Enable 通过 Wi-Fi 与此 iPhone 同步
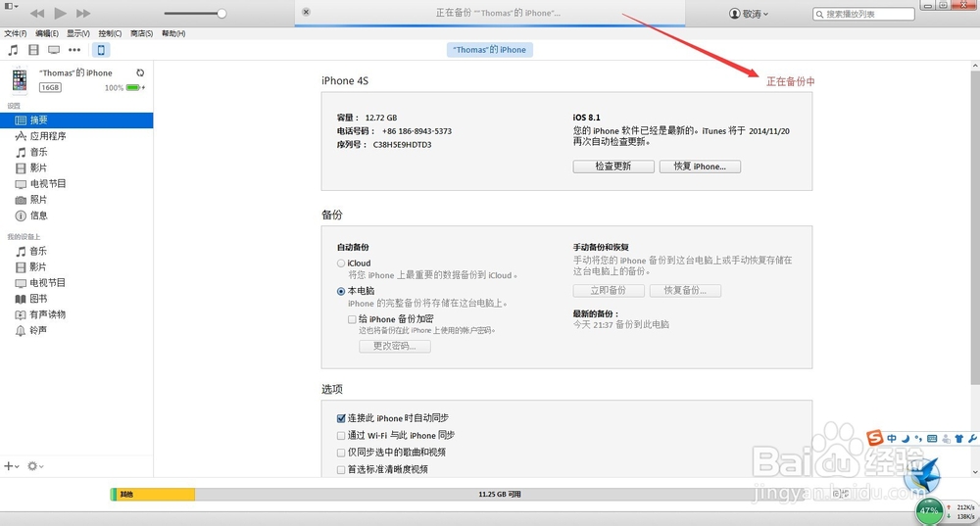The height and width of the screenshot is (526, 980). tap(341, 436)
